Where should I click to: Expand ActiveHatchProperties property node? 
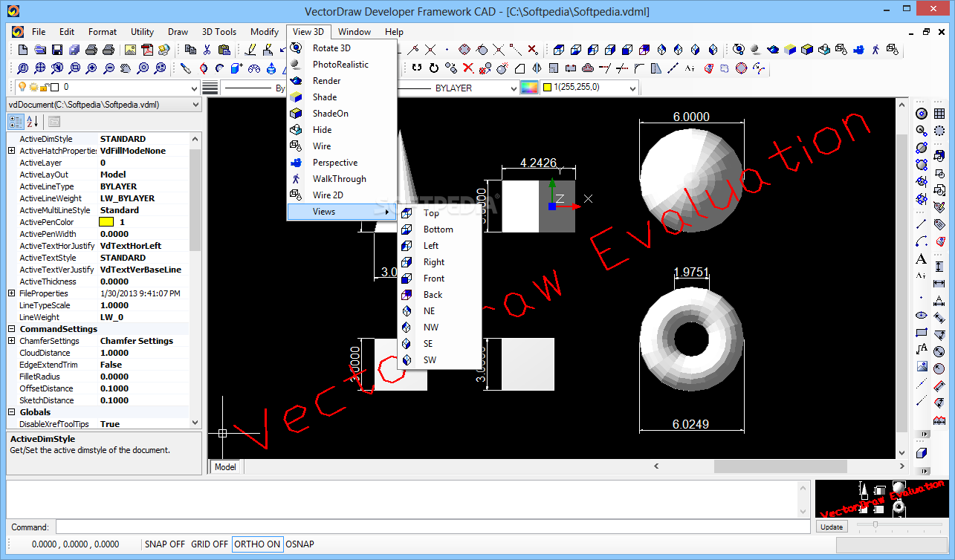coord(11,151)
